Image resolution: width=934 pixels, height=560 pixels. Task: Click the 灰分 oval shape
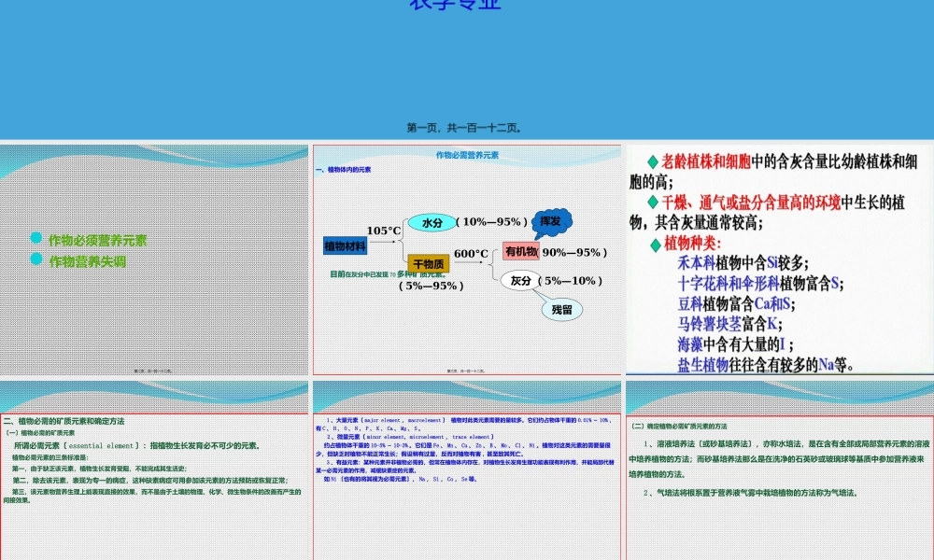520,280
